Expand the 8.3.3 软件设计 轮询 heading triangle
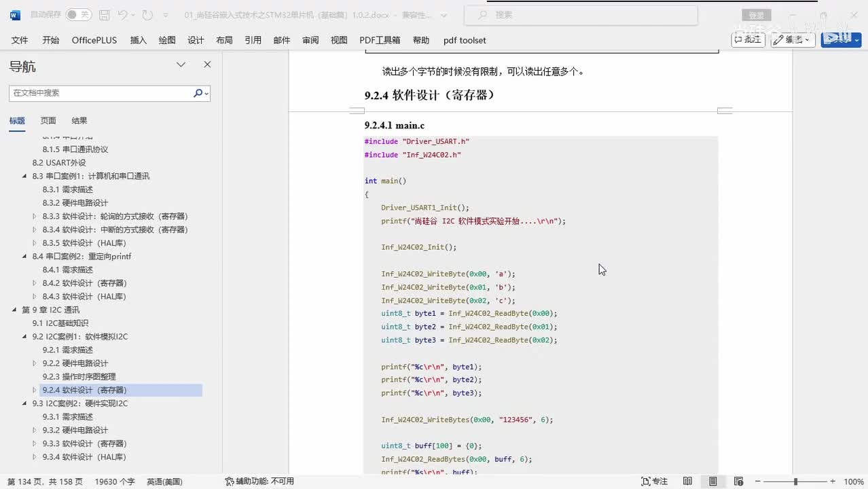The height and width of the screenshot is (489, 868). [35, 216]
